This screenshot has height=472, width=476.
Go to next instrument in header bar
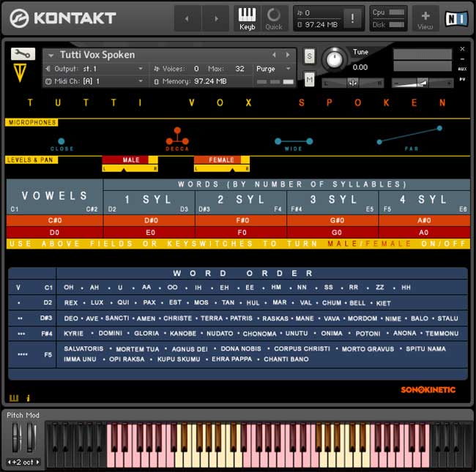click(216, 18)
